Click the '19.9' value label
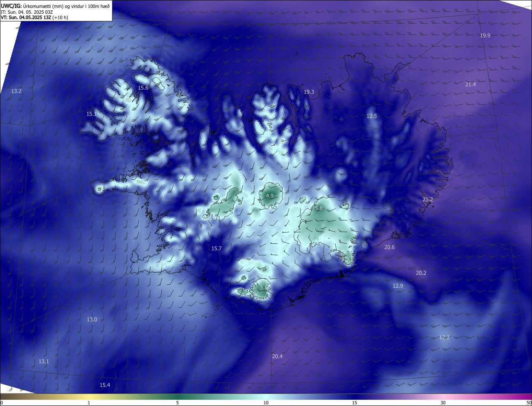Screen dimensions: 532x406 485,36
